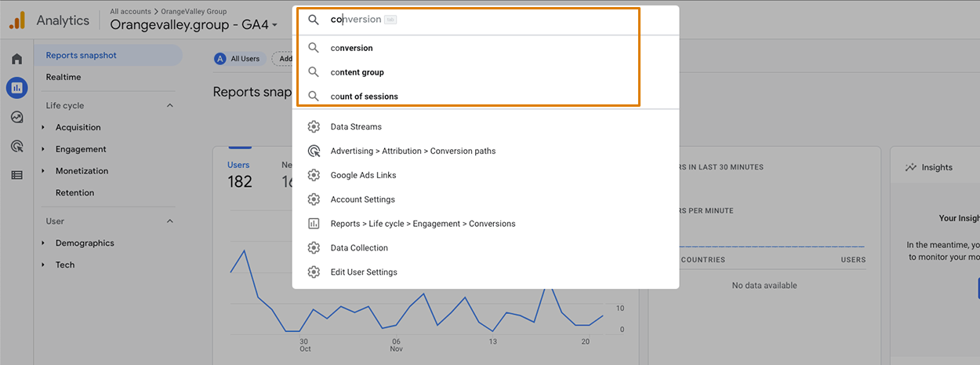Go to Reports > Life cycle > Engagement > Conversions
Image resolution: width=980 pixels, height=365 pixels.
(485, 224)
